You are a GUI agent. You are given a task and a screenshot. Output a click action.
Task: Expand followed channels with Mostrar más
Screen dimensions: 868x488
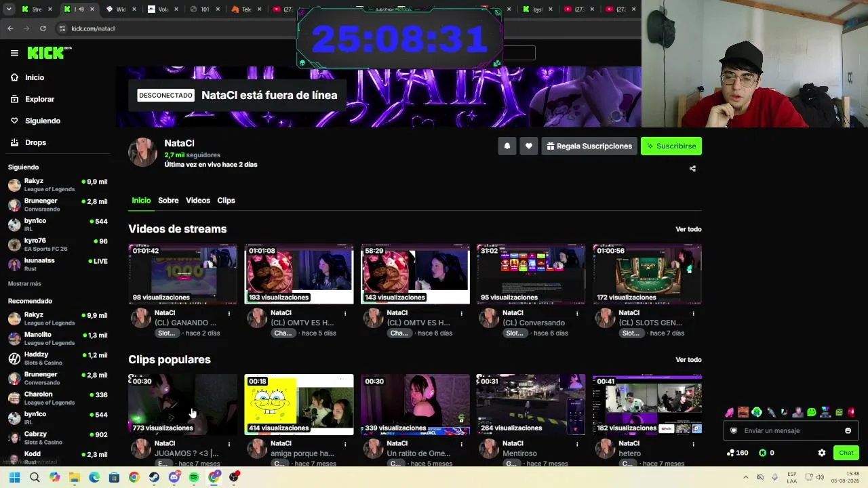24,283
